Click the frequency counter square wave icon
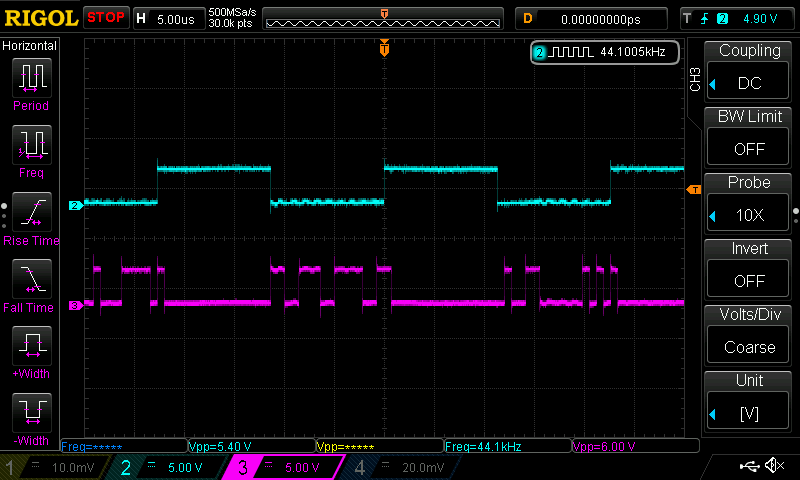The height and width of the screenshot is (480, 800). (x=573, y=52)
